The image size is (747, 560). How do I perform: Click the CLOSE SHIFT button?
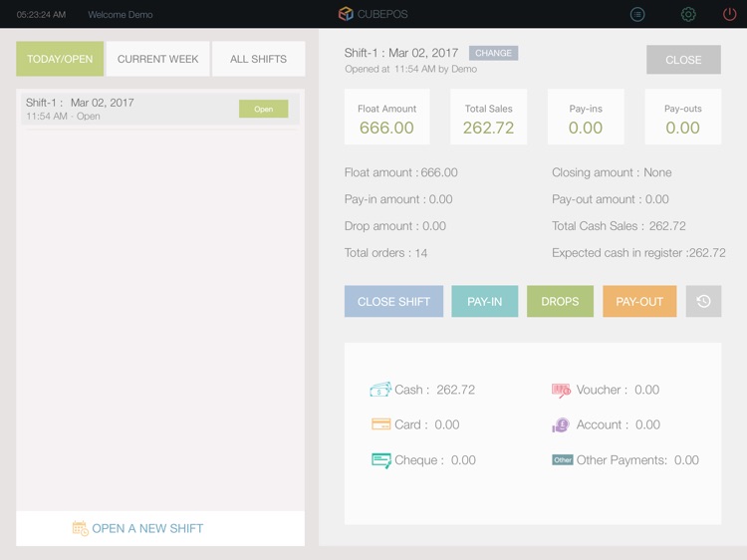(393, 301)
